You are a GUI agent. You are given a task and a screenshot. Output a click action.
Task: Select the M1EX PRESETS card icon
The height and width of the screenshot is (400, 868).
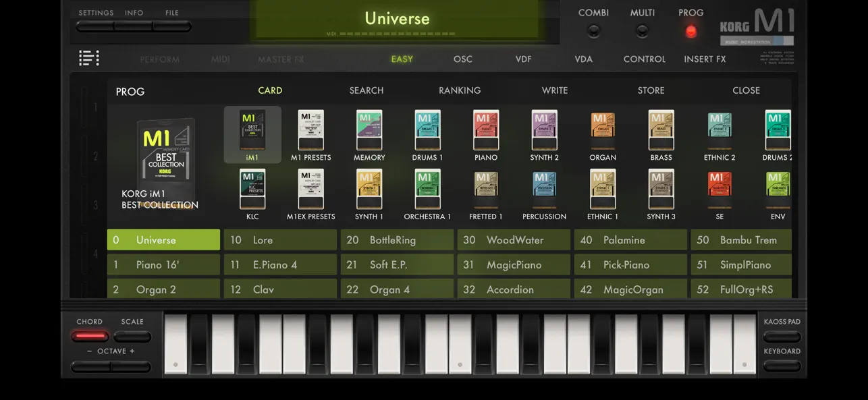coord(310,189)
